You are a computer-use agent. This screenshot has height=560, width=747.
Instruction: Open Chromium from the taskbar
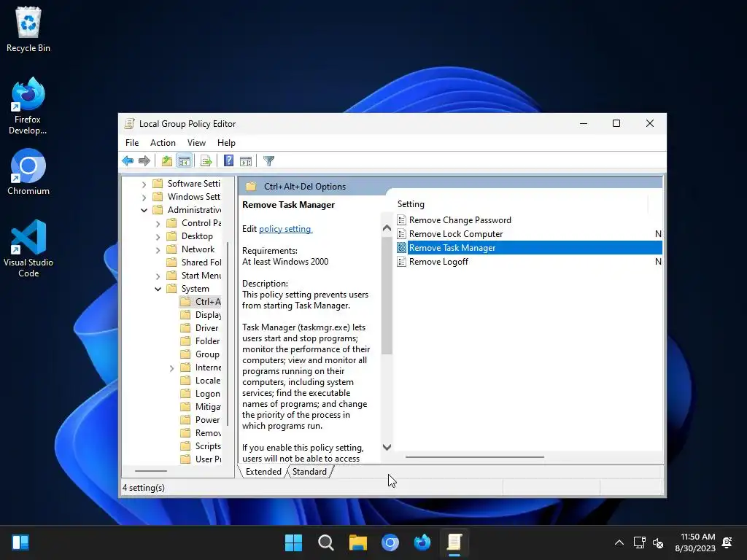pos(390,542)
